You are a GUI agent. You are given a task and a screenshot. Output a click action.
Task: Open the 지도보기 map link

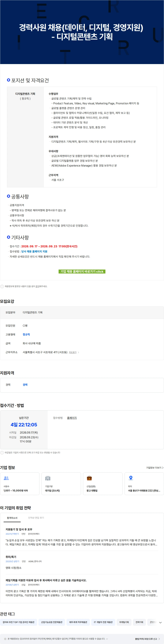point(72,352)
